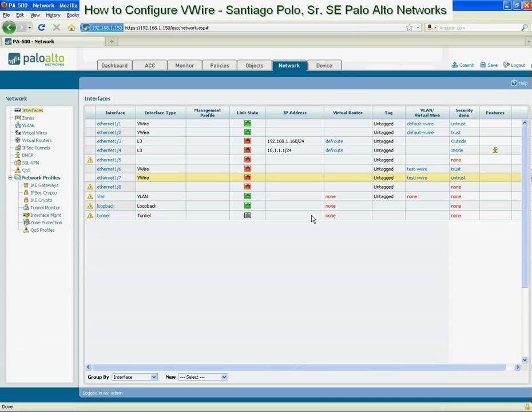Click warning icon beside tunnel

coord(90,215)
